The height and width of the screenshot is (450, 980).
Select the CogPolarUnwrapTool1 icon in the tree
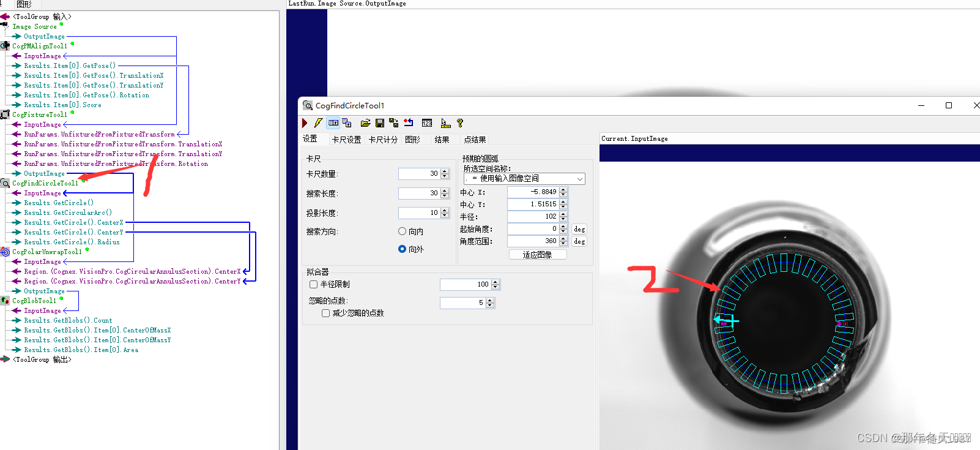[5, 252]
